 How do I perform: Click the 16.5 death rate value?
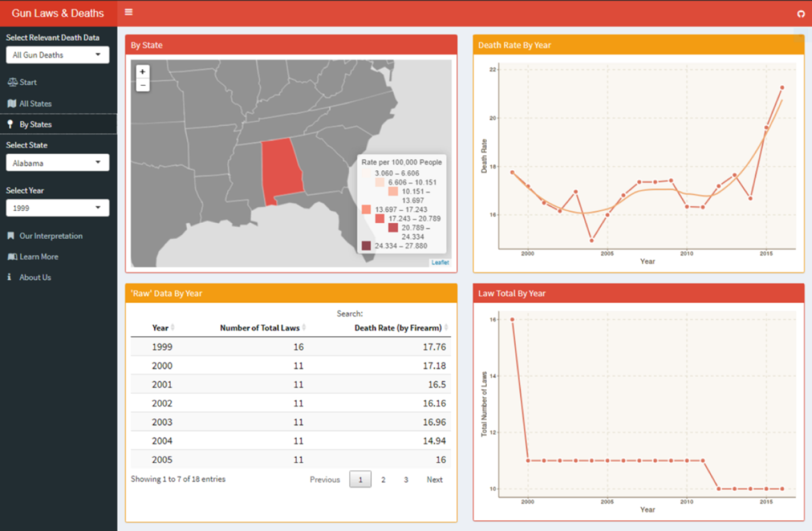[x=437, y=384]
